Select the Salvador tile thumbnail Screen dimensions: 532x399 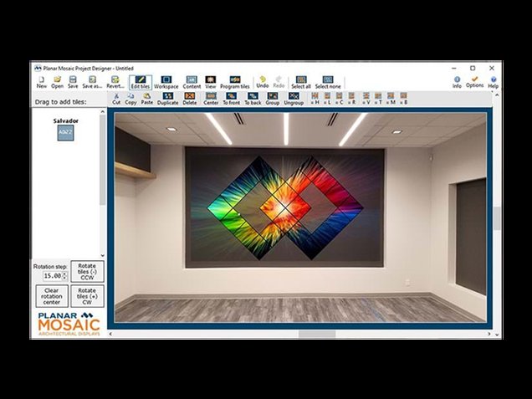click(65, 133)
